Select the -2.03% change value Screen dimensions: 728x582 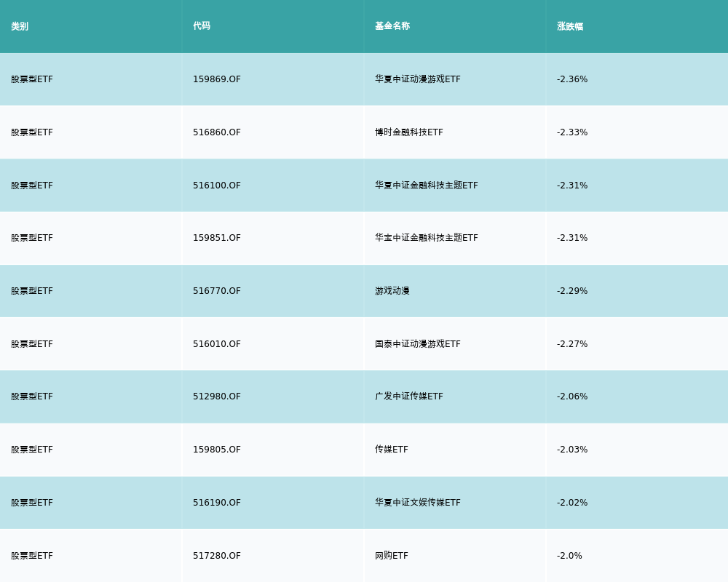572,450
